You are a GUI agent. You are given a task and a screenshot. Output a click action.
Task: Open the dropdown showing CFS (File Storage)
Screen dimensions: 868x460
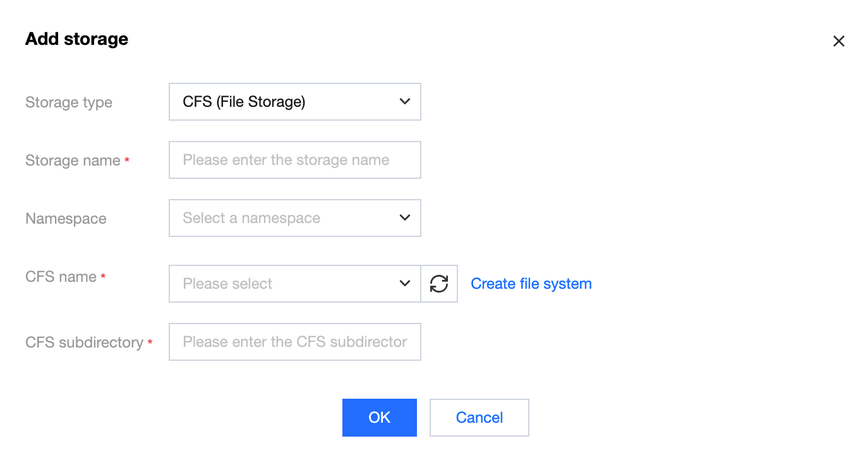[x=294, y=102]
